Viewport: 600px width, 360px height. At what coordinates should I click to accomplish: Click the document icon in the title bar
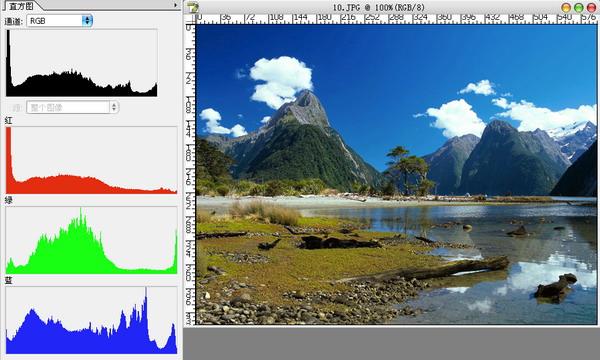[192, 7]
